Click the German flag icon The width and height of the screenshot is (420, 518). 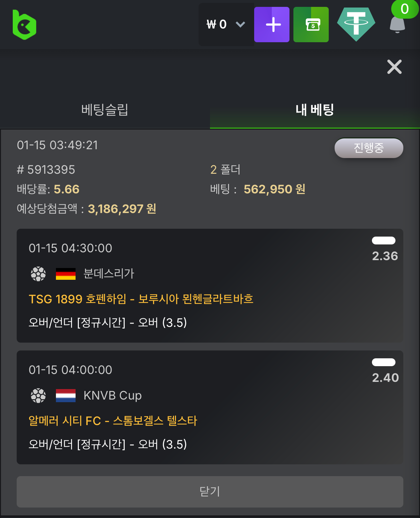point(66,274)
